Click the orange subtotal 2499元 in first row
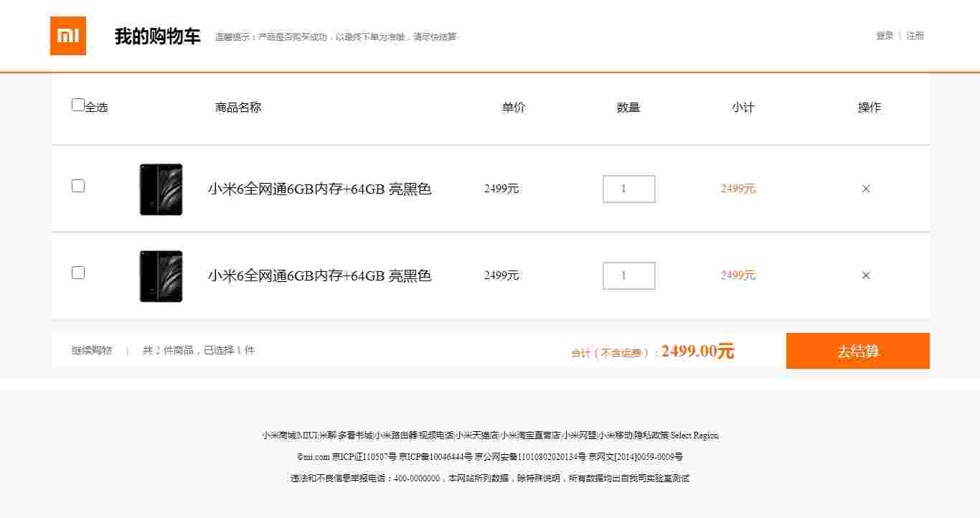 [x=738, y=189]
